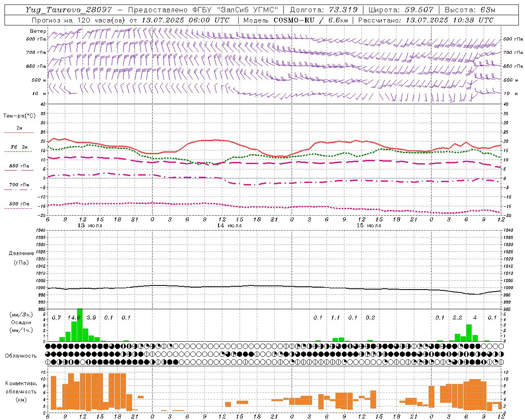The image size is (525, 420).
Task: Click the 14 июля date label
Action: coord(229,226)
